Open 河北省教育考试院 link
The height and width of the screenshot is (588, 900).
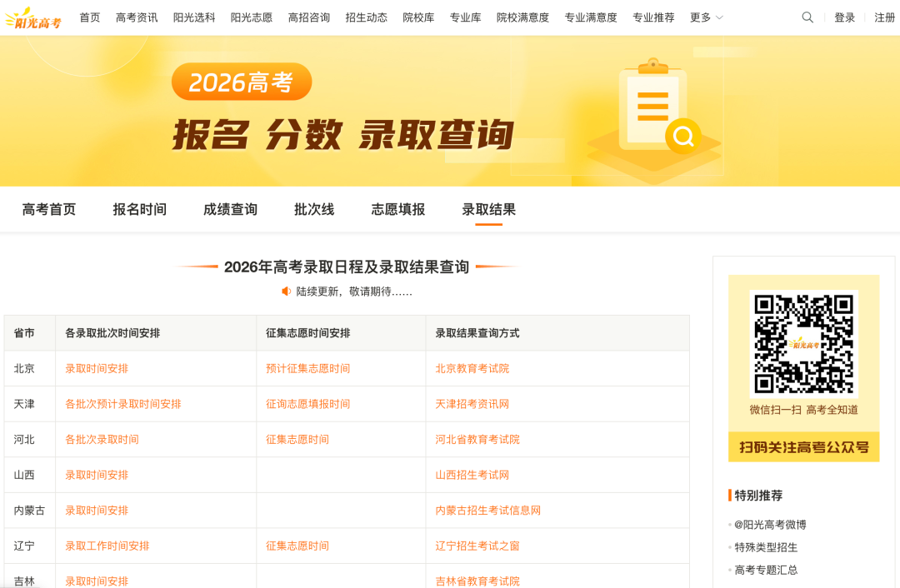[477, 440]
